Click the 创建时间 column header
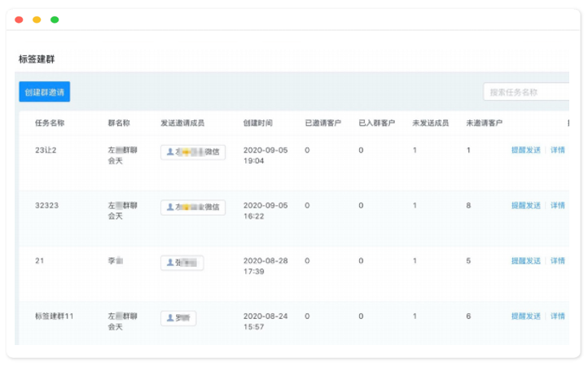The height and width of the screenshot is (367, 588). click(257, 124)
